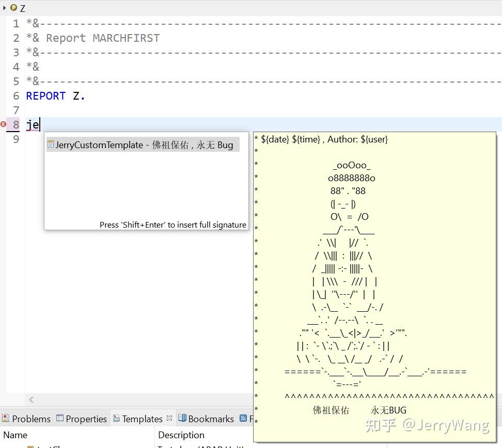The width and height of the screenshot is (502, 448).
Task: Select the JerryCustomTemplate completion proposal
Action: pos(139,145)
